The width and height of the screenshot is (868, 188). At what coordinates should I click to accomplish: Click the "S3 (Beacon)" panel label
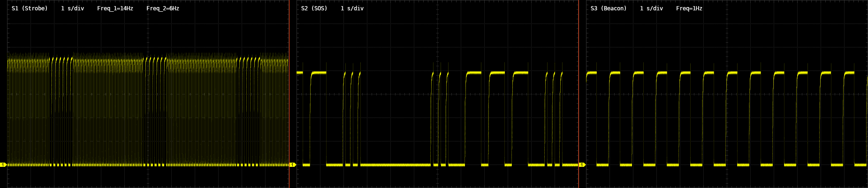pyautogui.click(x=609, y=8)
